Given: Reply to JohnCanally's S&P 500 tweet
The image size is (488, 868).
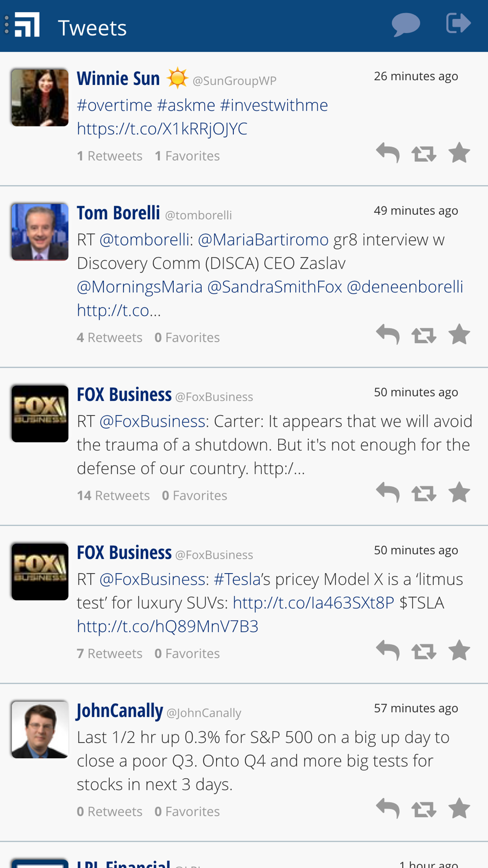Looking at the screenshot, I should pos(388,809).
